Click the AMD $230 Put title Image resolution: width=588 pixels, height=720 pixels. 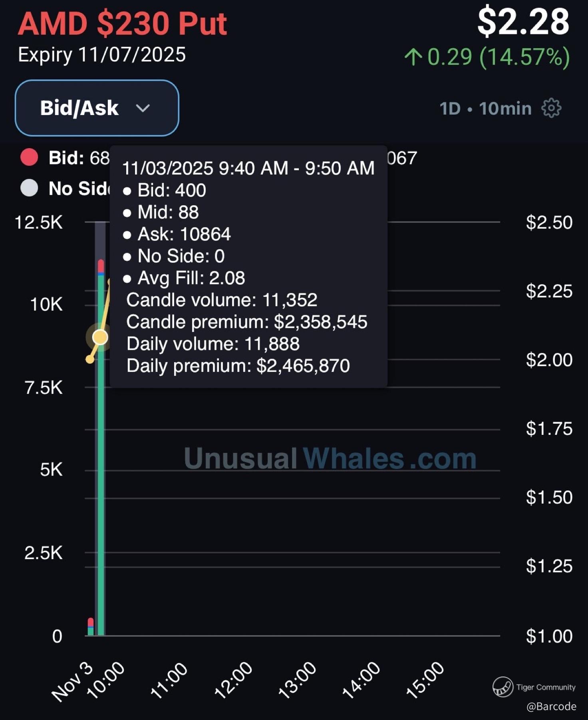[x=122, y=23]
